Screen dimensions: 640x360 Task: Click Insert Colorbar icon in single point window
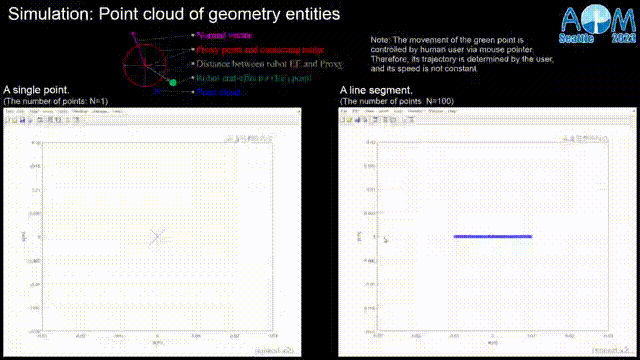(x=51, y=120)
